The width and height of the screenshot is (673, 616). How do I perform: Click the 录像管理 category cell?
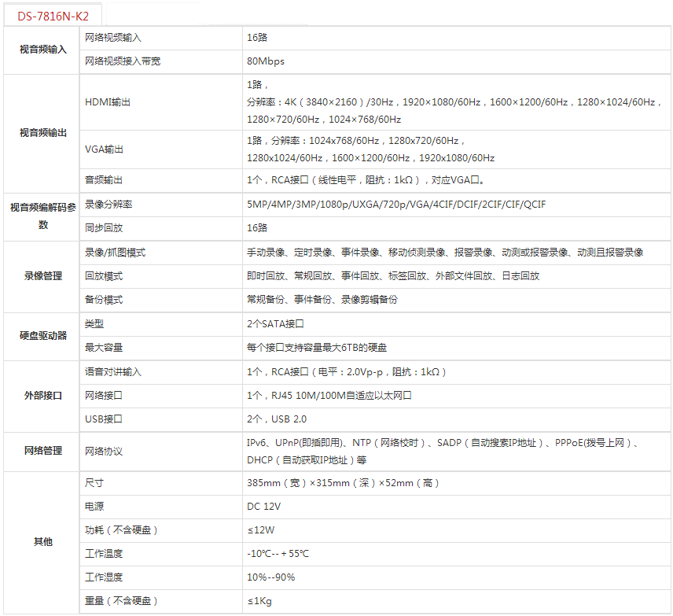(x=42, y=276)
